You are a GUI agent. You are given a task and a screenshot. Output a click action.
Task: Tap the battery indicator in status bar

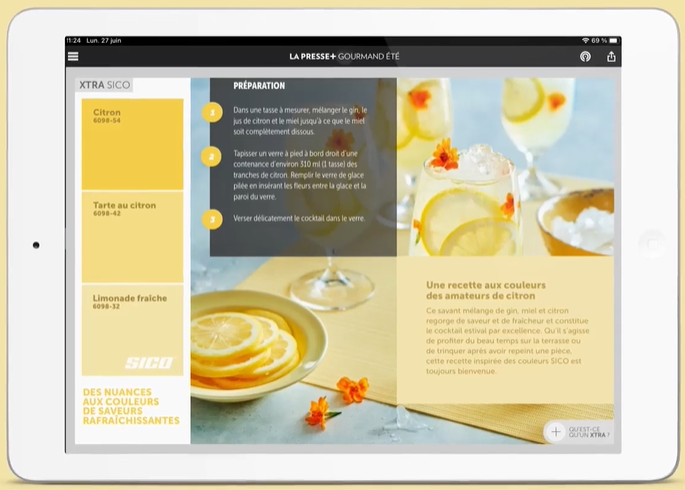coord(611,41)
